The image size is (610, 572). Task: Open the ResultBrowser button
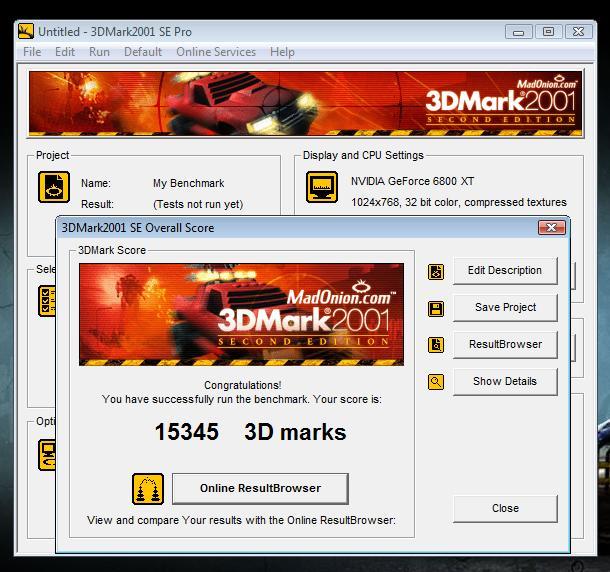[505, 344]
